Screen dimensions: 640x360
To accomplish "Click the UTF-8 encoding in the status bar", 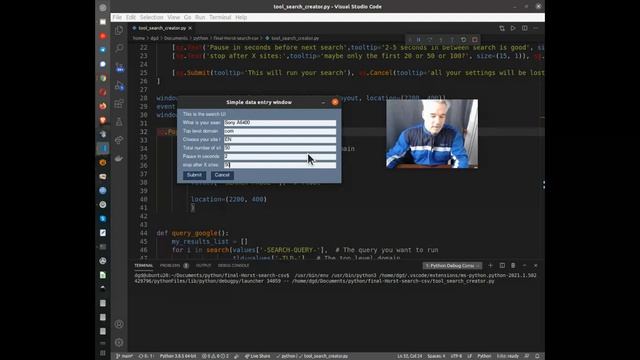I will coord(456,356).
